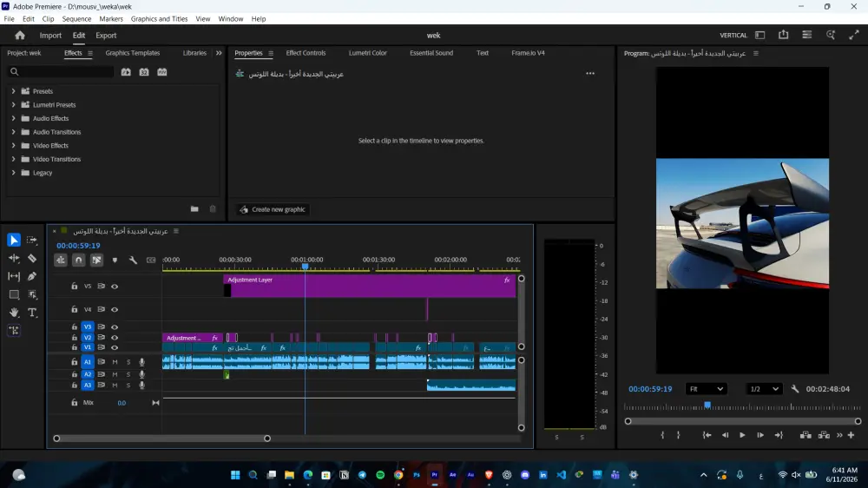Solo track A2 with S button
Viewport: 868px width, 488px height.
[128, 374]
